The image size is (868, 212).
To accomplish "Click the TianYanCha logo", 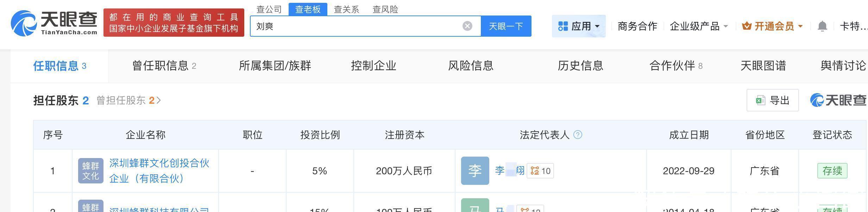I will point(54,23).
